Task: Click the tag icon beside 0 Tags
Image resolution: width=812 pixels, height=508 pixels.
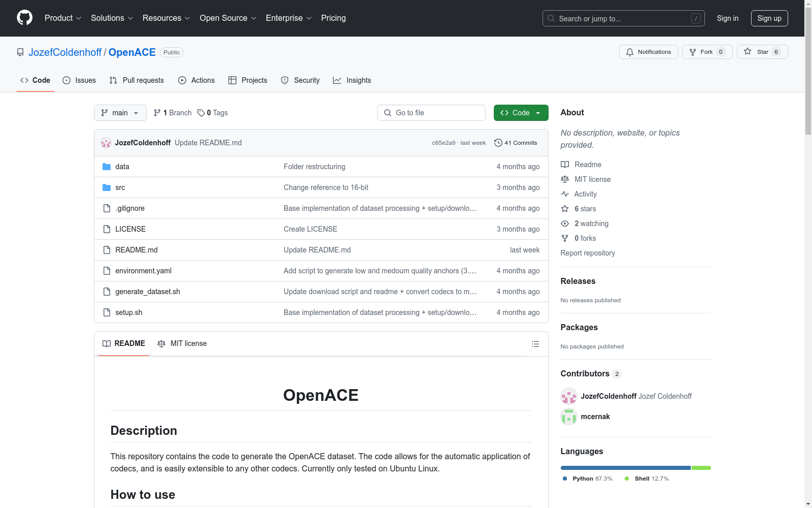Action: click(x=201, y=113)
